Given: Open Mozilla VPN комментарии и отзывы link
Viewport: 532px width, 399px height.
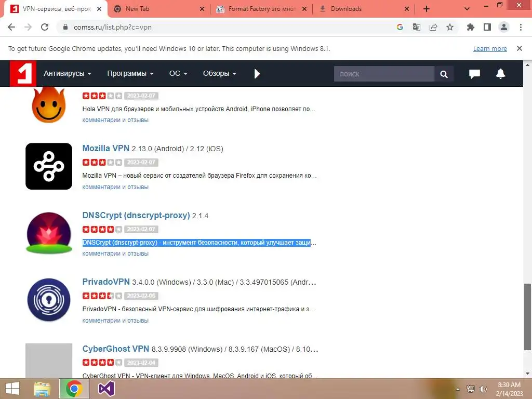Looking at the screenshot, I should coord(115,187).
